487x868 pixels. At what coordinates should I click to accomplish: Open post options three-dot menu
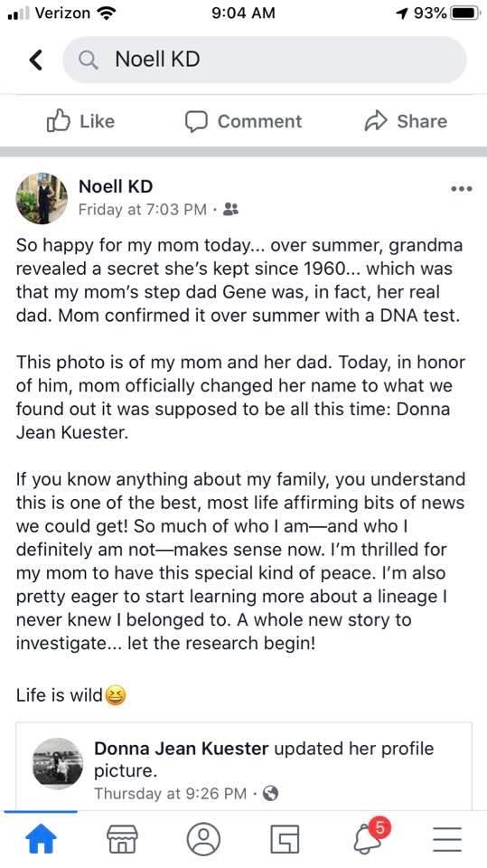462,189
